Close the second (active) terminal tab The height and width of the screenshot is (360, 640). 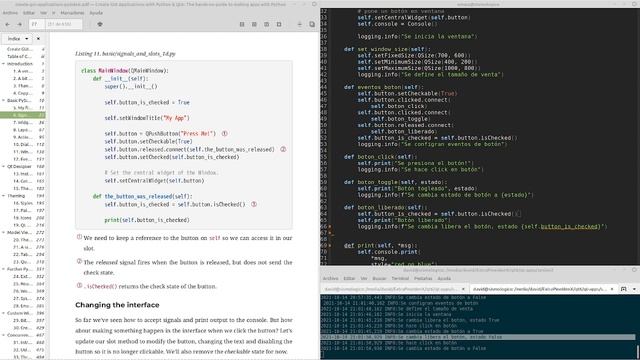pos(612,289)
